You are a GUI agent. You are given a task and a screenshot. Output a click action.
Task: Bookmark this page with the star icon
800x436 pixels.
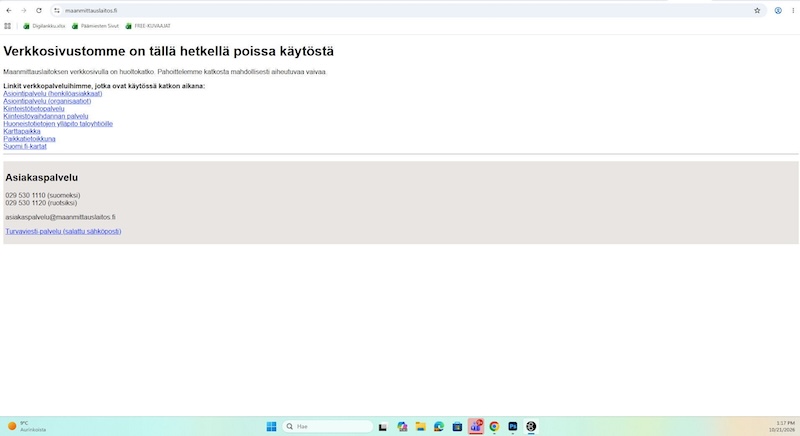coord(757,10)
